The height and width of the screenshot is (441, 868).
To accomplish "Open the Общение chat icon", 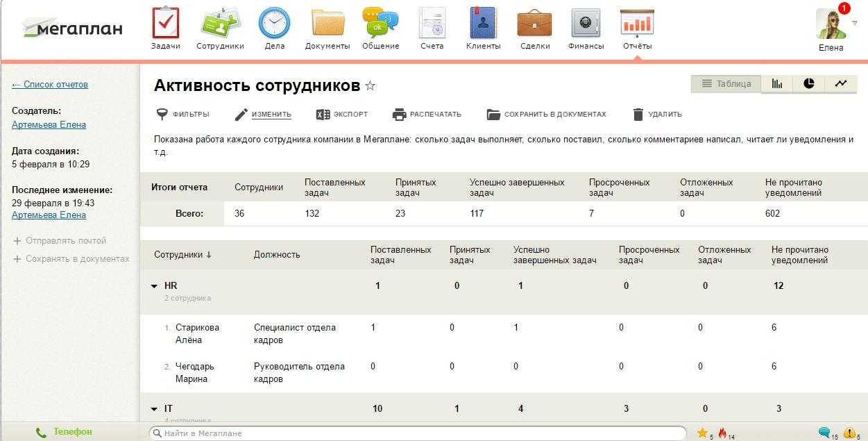I will tap(380, 24).
